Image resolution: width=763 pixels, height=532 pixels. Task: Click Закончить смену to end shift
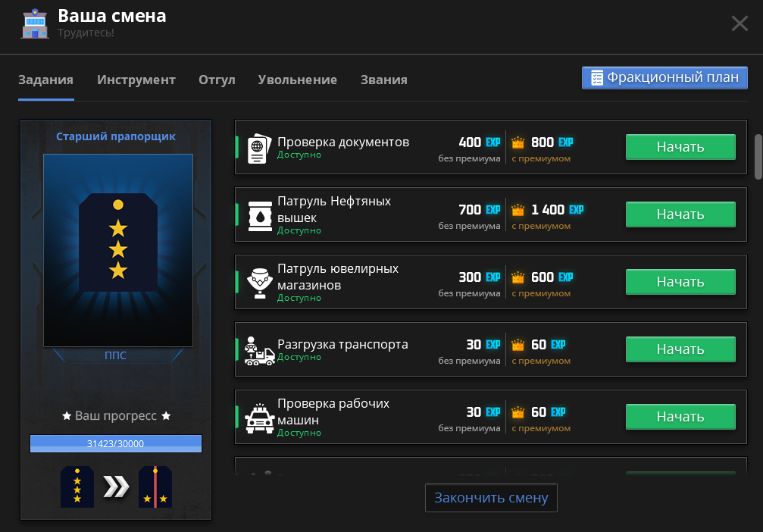[x=491, y=498]
